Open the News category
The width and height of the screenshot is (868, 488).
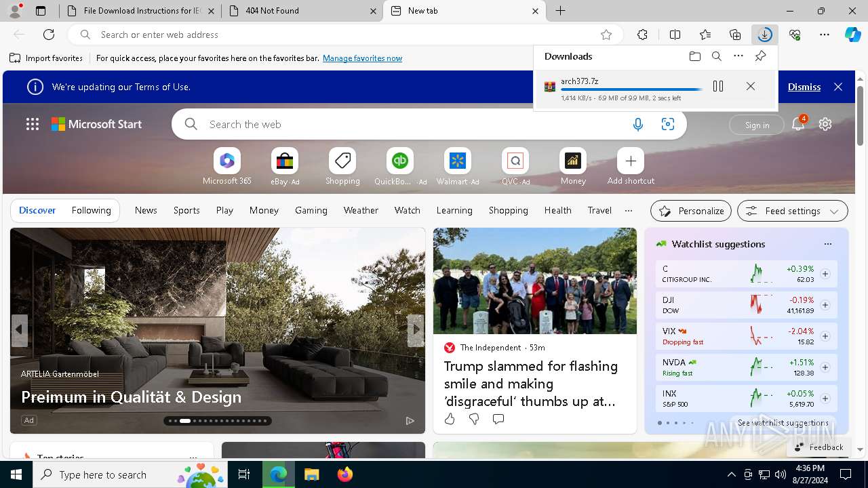pyautogui.click(x=146, y=210)
